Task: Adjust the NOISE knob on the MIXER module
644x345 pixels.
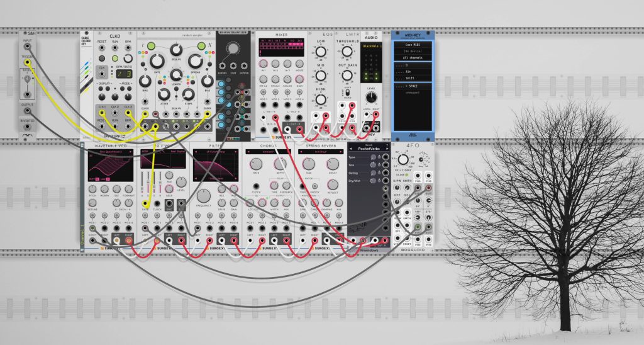Action: pos(299,64)
